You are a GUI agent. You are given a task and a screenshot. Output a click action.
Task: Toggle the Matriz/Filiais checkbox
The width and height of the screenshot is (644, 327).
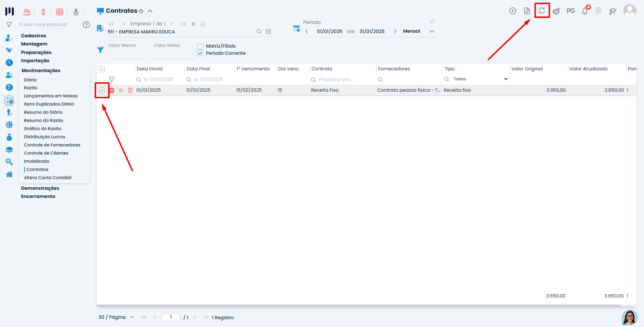click(200, 46)
